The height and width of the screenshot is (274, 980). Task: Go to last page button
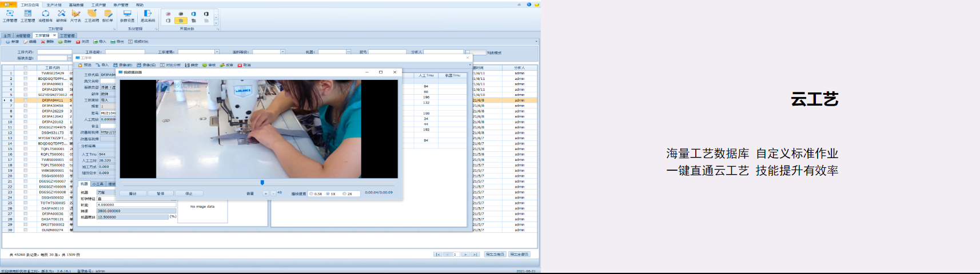coord(475,254)
